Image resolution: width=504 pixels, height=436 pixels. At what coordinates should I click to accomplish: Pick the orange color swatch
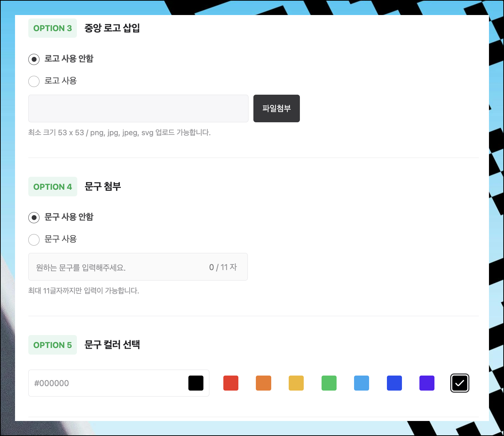[x=264, y=383]
